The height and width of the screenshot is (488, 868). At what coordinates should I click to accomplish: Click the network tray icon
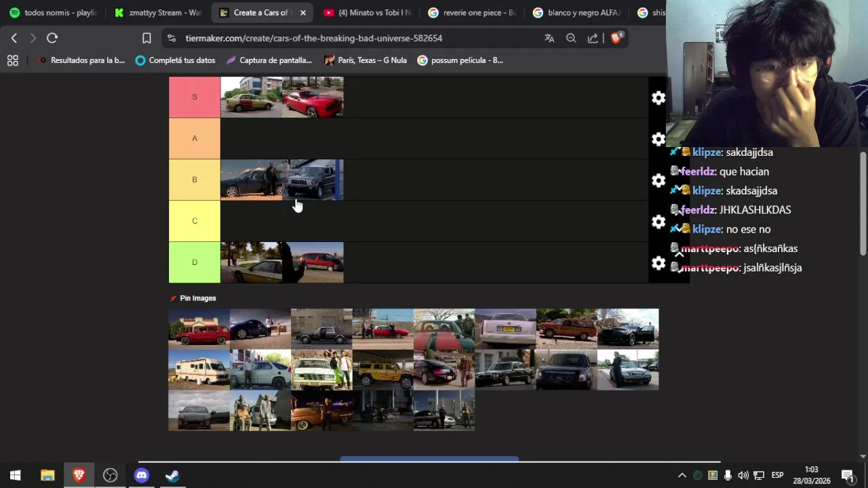pos(759,475)
